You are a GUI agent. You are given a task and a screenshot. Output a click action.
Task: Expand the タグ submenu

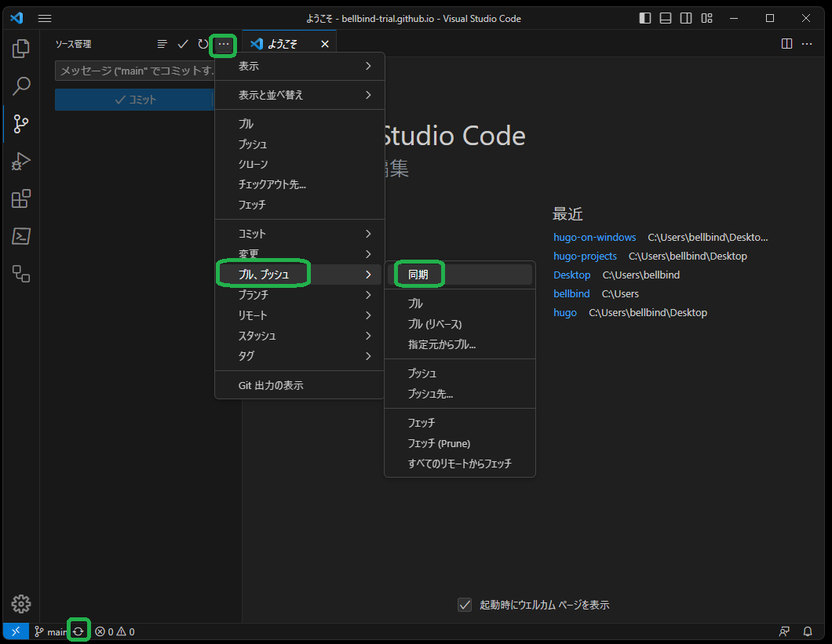click(x=299, y=356)
